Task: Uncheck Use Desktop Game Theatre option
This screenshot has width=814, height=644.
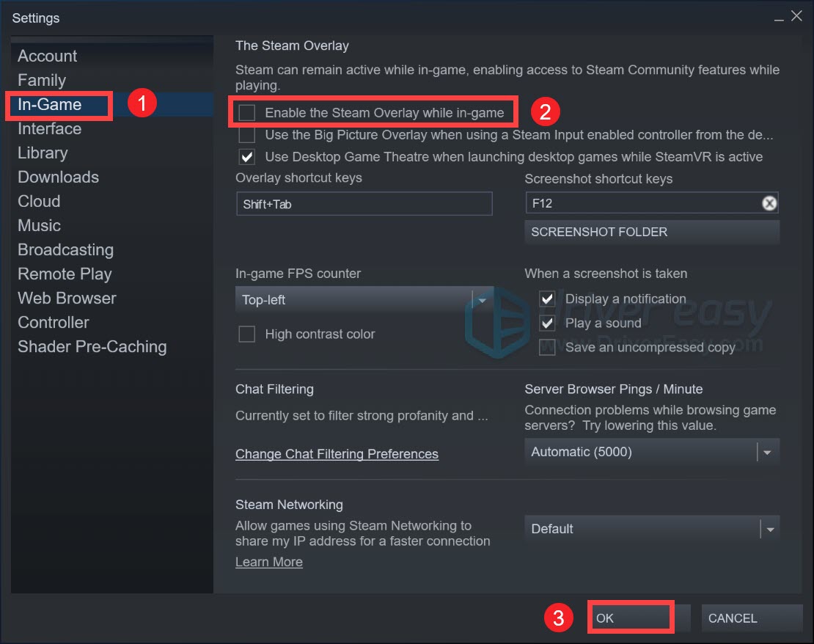Action: point(248,157)
